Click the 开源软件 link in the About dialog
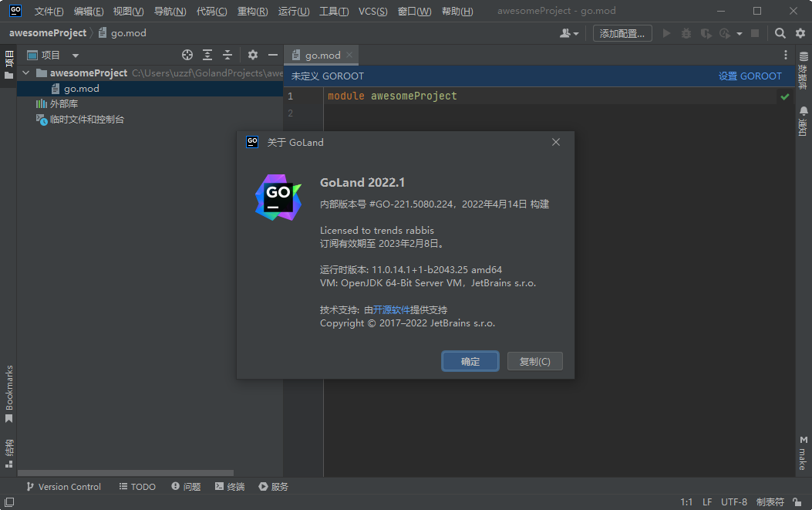 point(392,310)
